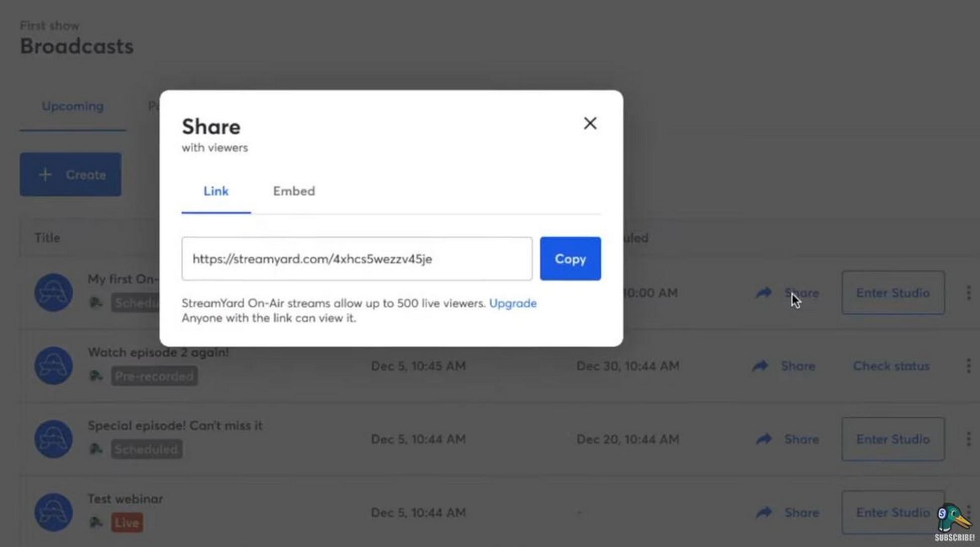This screenshot has height=547, width=980.
Task: Click the Live badge under Test webinar
Action: (x=127, y=522)
